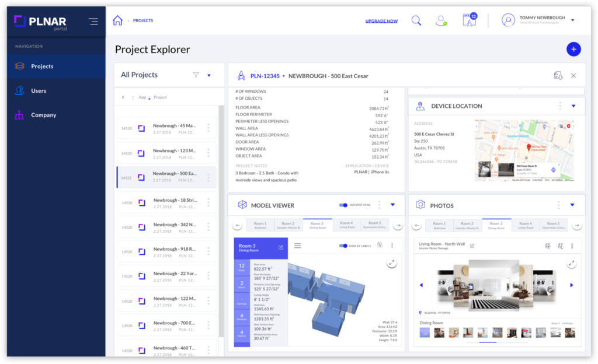
Task: Collapse the Device Location panel
Action: coord(573,106)
